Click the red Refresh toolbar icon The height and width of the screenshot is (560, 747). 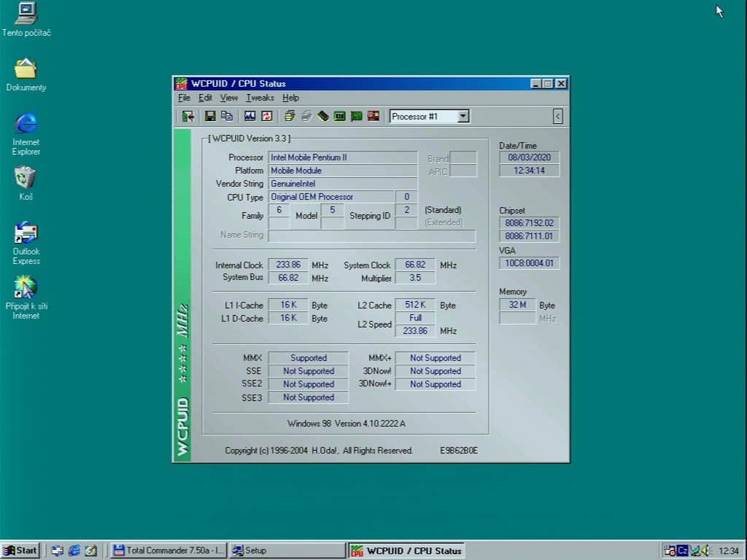point(267,116)
